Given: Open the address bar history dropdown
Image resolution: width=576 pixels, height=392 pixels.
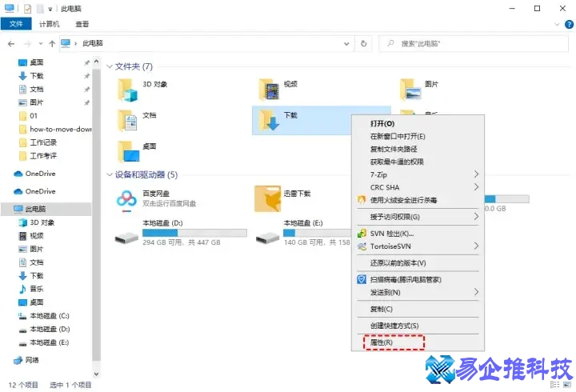Looking at the screenshot, I should [346, 44].
